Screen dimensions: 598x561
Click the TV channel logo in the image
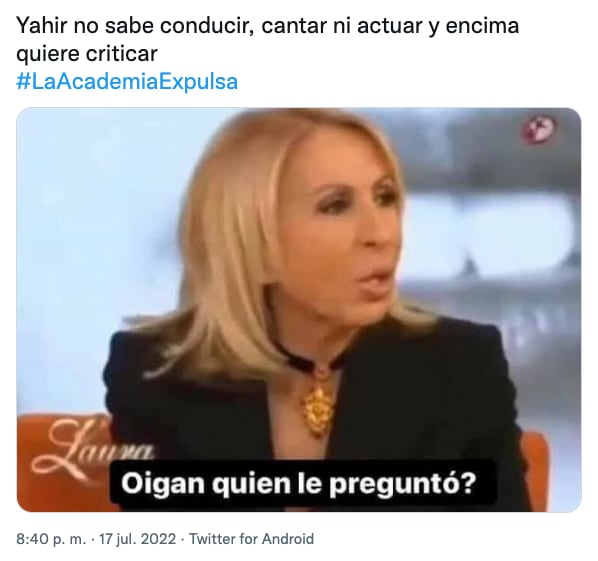coord(539,129)
